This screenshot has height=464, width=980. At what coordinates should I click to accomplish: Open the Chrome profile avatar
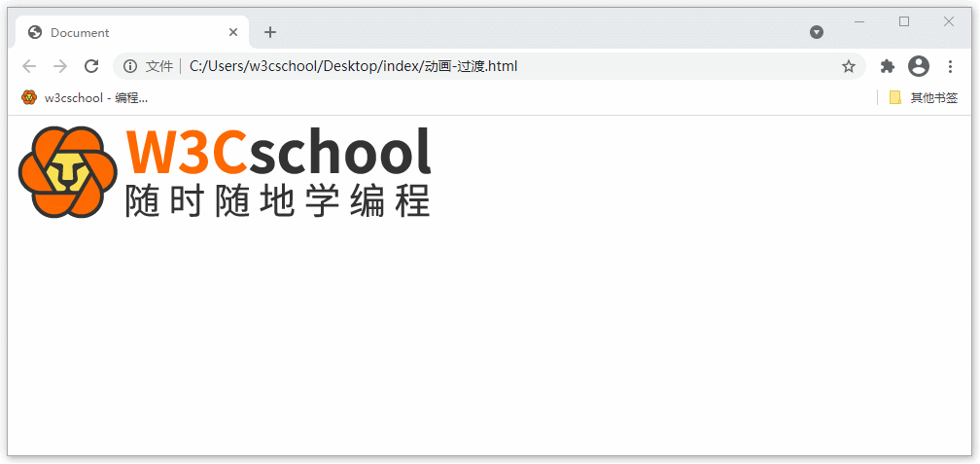(x=918, y=66)
